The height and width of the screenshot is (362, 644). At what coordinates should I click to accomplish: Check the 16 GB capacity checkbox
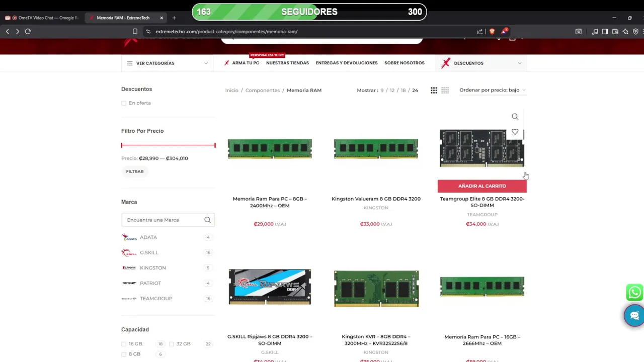pyautogui.click(x=124, y=344)
